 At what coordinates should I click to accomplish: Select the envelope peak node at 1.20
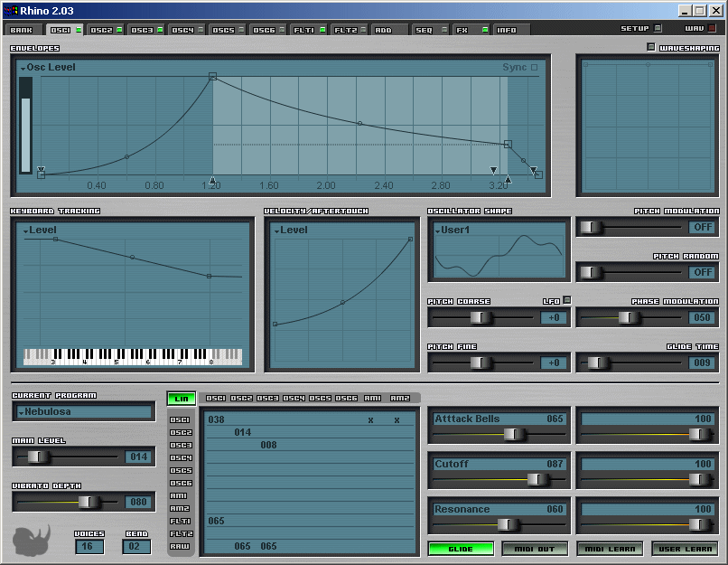[212, 76]
